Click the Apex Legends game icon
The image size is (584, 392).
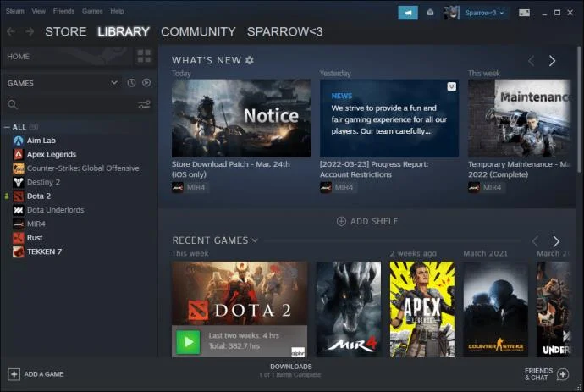pos(19,154)
